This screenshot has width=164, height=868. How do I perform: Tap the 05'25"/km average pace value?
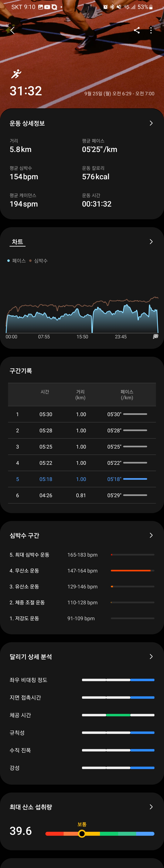click(x=100, y=150)
